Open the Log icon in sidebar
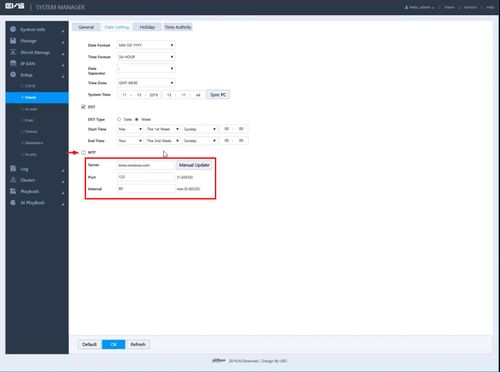 pyautogui.click(x=13, y=169)
